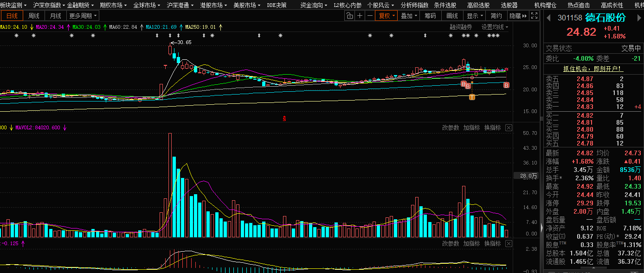This screenshot has width=644, height=273.
Task: Toggle the 筹码 chip distribution view
Action: click(x=430, y=16)
